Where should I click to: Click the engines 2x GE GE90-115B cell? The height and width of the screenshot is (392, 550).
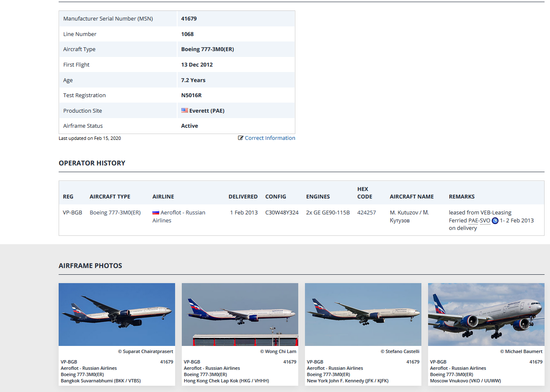click(328, 212)
